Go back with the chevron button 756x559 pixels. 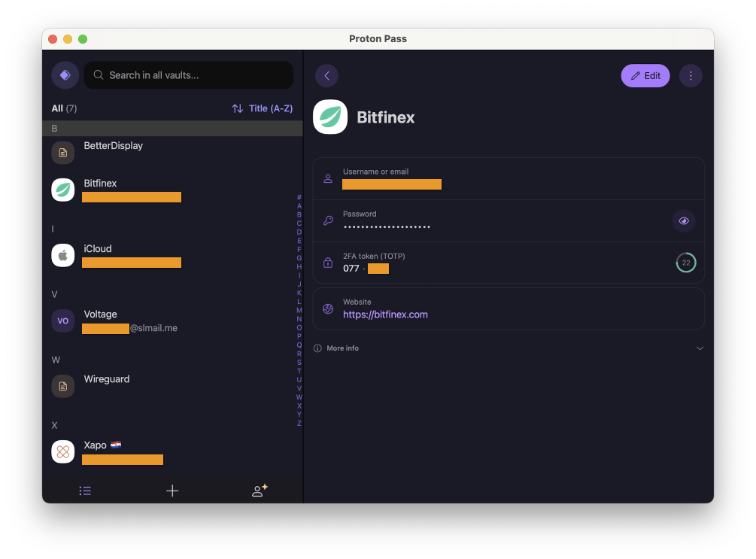[x=327, y=76]
